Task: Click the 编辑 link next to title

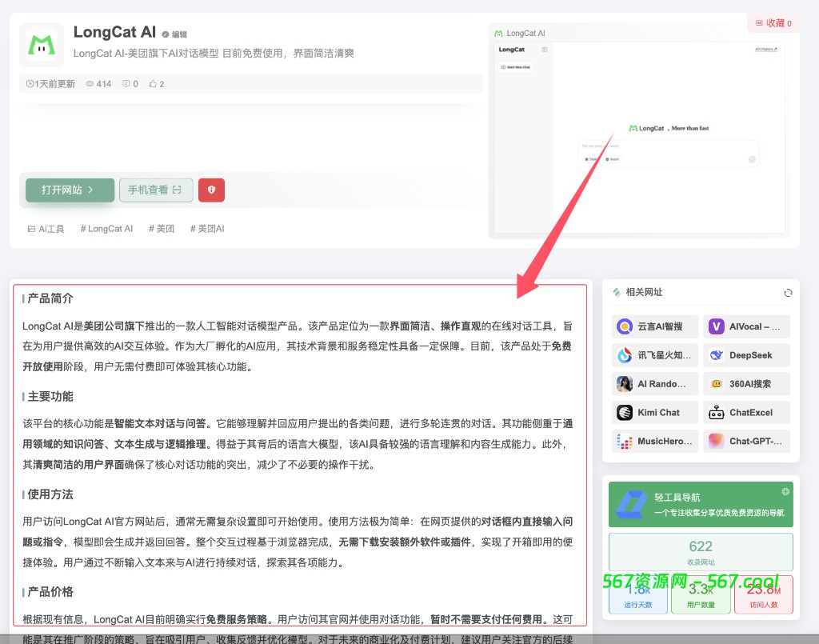Action: [x=177, y=33]
